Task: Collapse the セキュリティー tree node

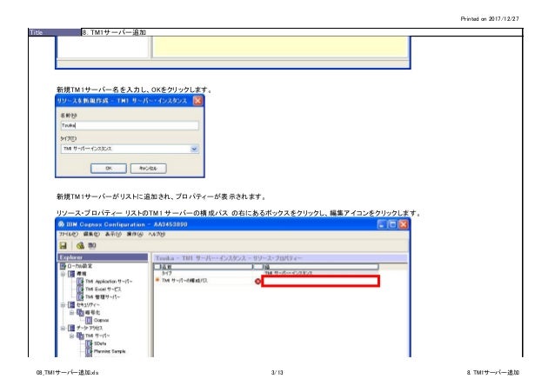Action: (63, 304)
